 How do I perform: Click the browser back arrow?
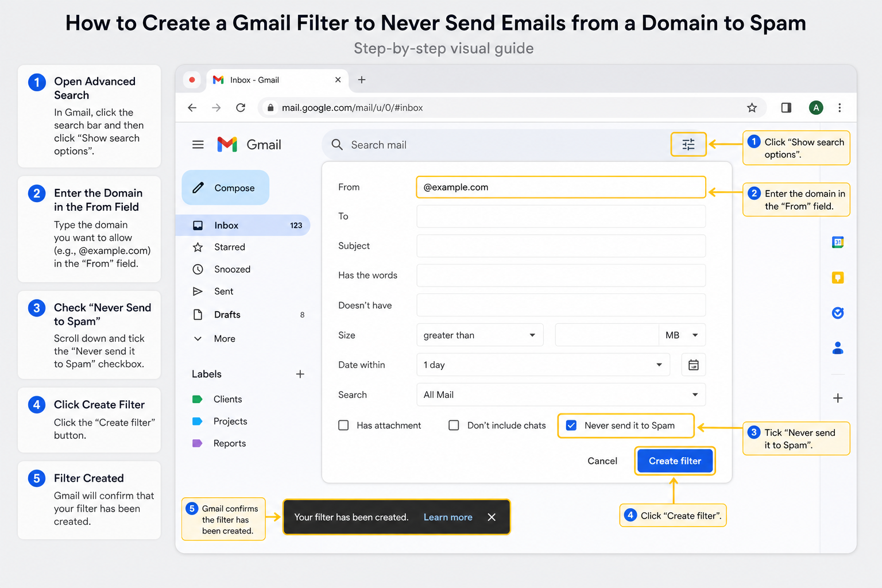[192, 107]
